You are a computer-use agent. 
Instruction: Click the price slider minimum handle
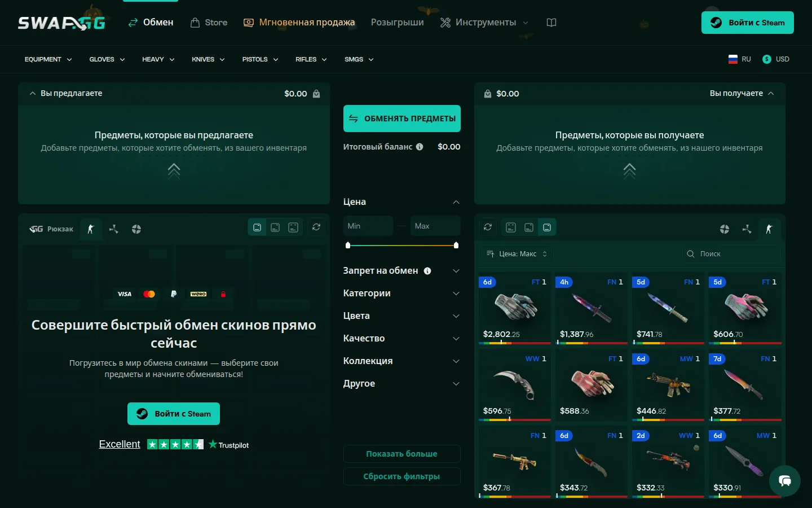(348, 246)
